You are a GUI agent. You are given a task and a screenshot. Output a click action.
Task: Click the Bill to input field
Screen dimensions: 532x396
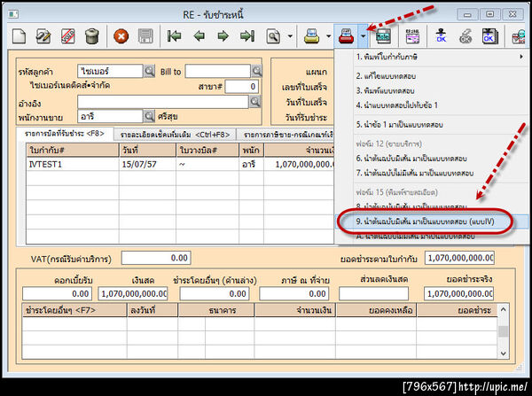pyautogui.click(x=218, y=71)
